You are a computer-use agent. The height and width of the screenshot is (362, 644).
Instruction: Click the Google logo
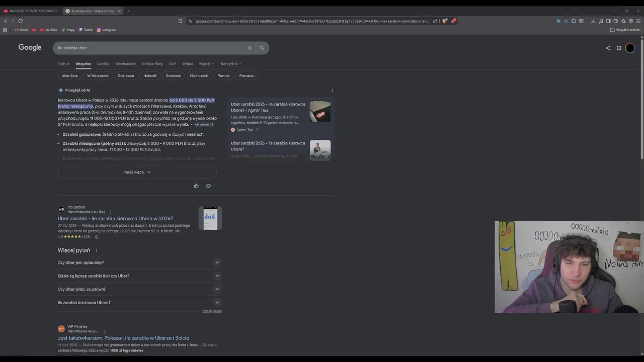coord(30,47)
